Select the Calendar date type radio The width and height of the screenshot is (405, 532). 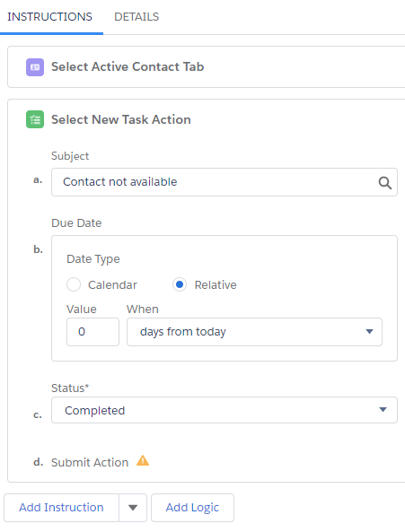point(74,284)
